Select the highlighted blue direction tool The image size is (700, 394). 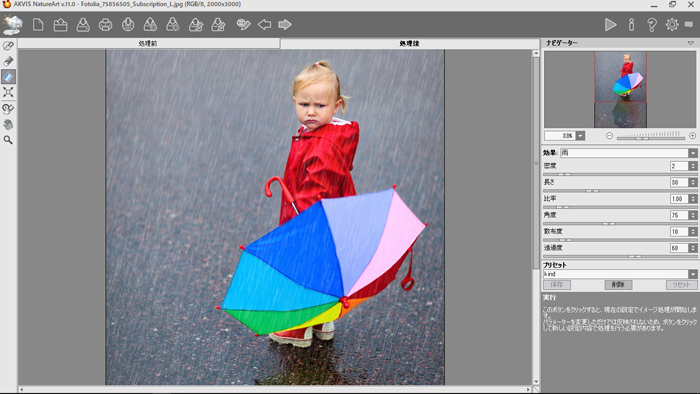point(8,77)
